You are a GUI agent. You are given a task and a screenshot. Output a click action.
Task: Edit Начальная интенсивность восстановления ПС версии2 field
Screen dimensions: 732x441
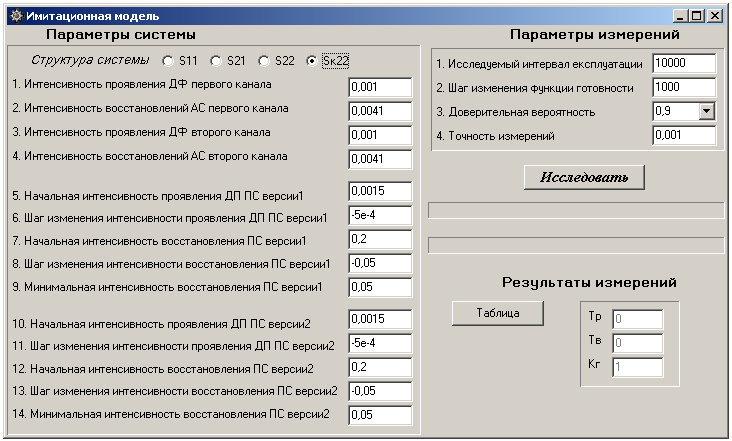(x=380, y=367)
